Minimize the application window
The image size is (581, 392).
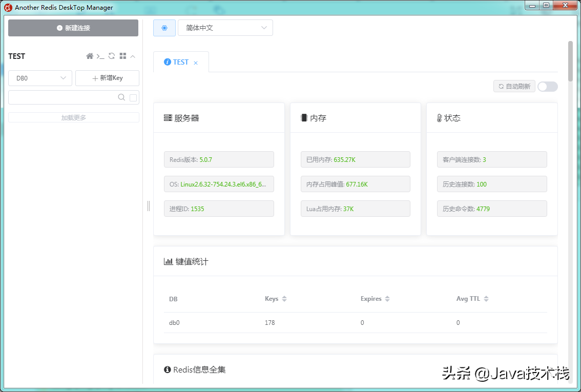point(532,5)
